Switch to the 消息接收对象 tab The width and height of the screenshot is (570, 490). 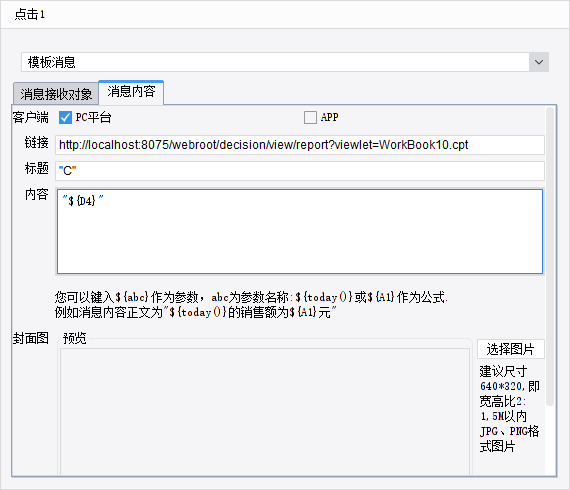click(x=56, y=94)
